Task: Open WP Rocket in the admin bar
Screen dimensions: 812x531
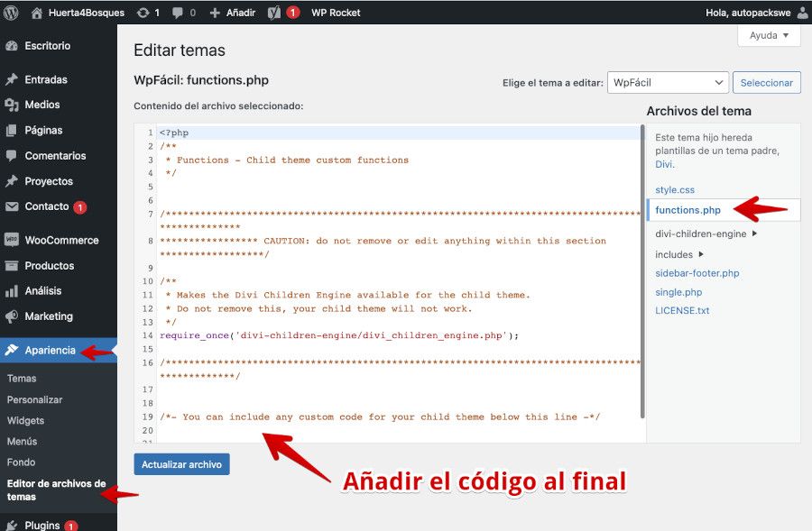Action: tap(336, 13)
